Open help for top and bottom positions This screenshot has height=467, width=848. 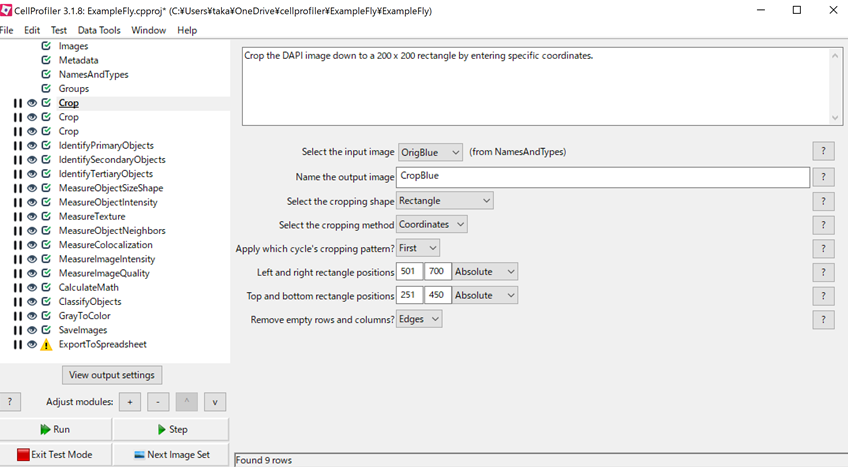[x=823, y=296]
